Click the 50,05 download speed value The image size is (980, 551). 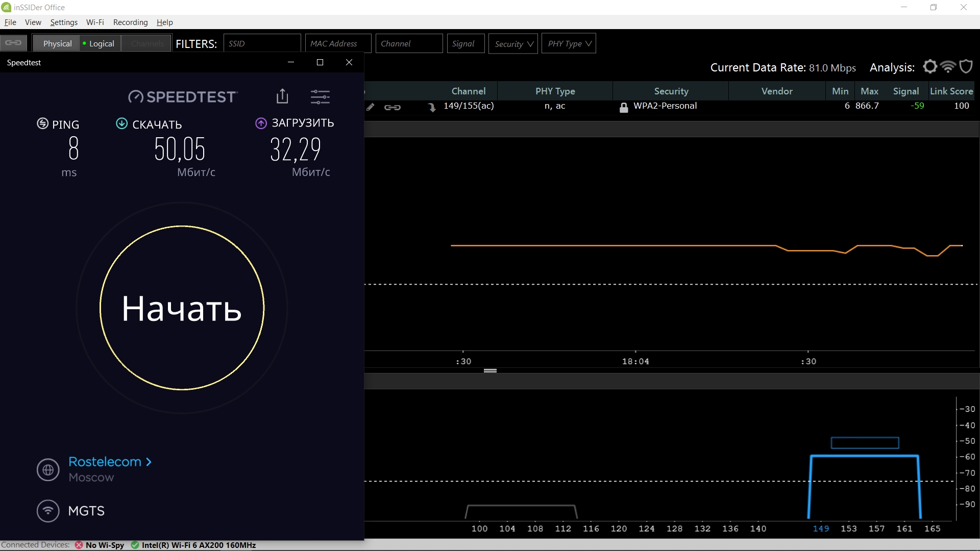coord(180,149)
